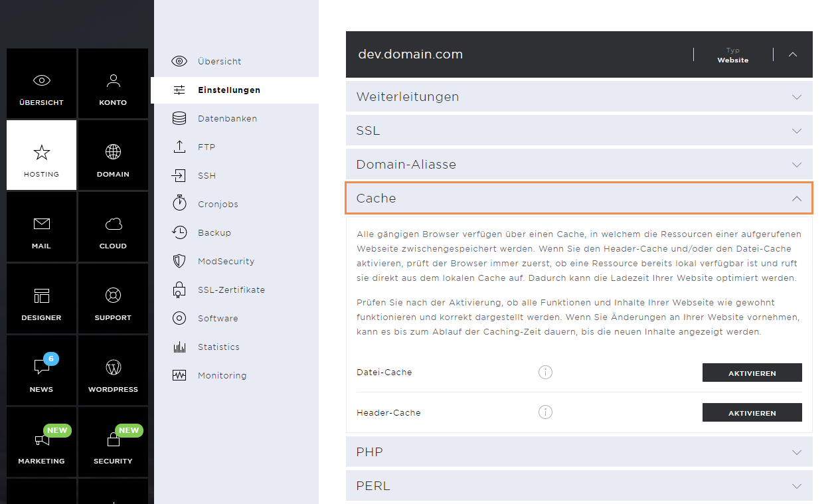The image size is (840, 504).
Task: Click the Monitoring pulse icon
Action: 179,375
